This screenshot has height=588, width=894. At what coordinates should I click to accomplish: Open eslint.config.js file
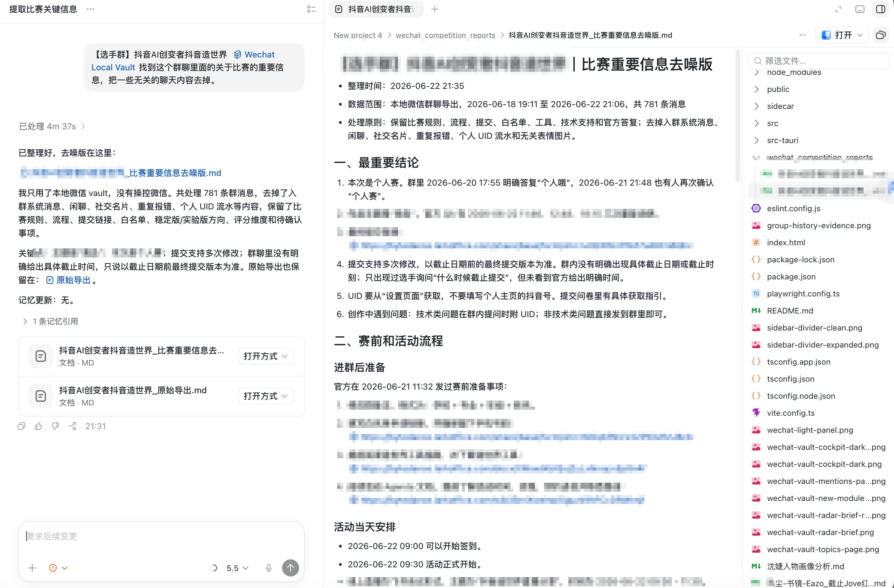pos(793,208)
